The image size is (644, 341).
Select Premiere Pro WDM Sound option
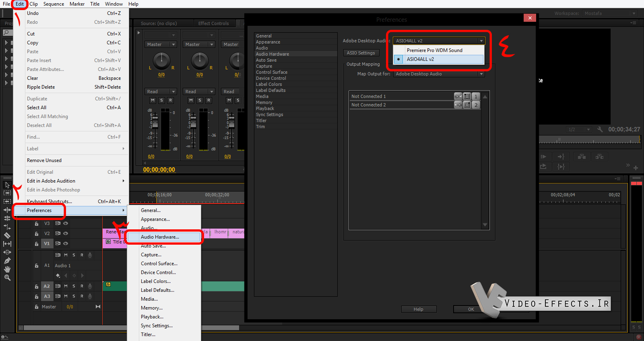click(x=439, y=50)
